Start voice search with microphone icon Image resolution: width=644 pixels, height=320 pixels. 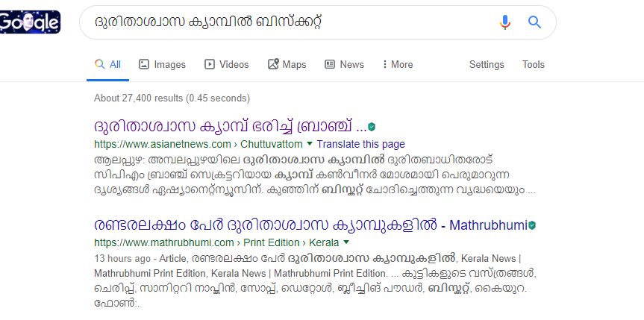click(504, 22)
